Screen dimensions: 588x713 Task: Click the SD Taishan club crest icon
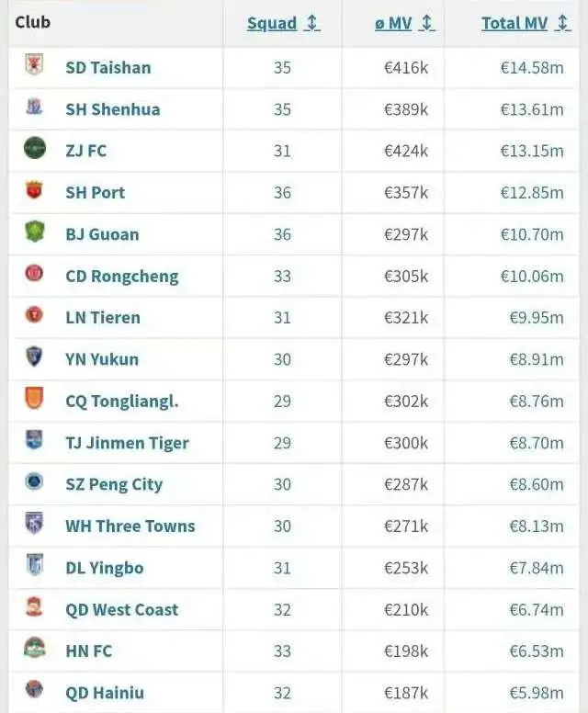click(x=34, y=64)
